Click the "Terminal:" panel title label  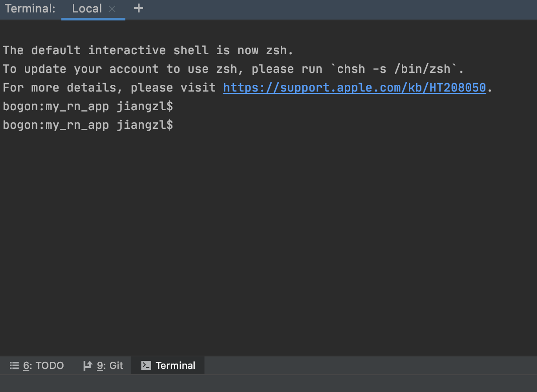coord(30,9)
